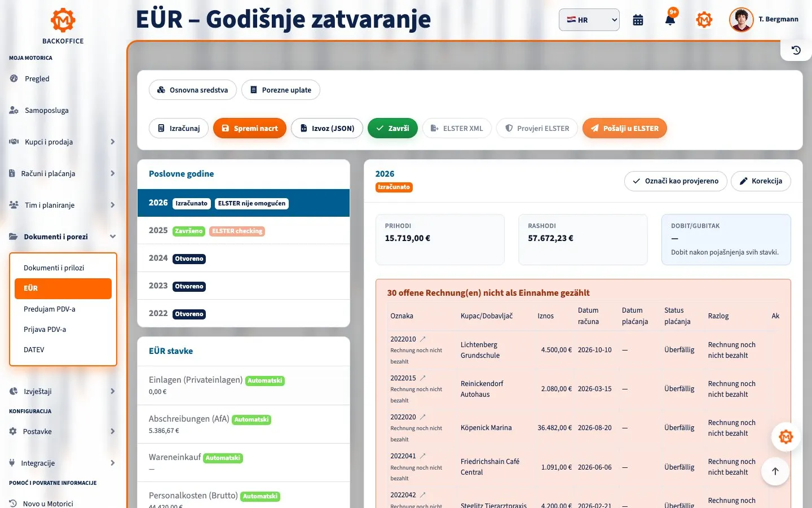Viewport: 812px width, 508px height.
Task: Click Označi kao provjereno button
Action: tap(676, 181)
